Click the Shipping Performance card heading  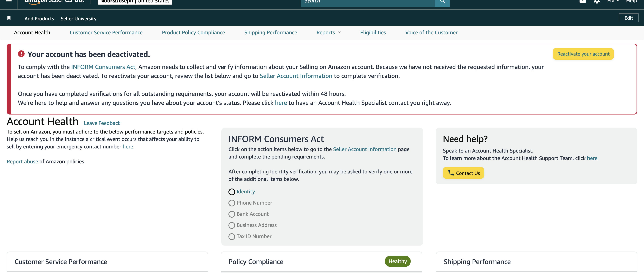pyautogui.click(x=477, y=262)
